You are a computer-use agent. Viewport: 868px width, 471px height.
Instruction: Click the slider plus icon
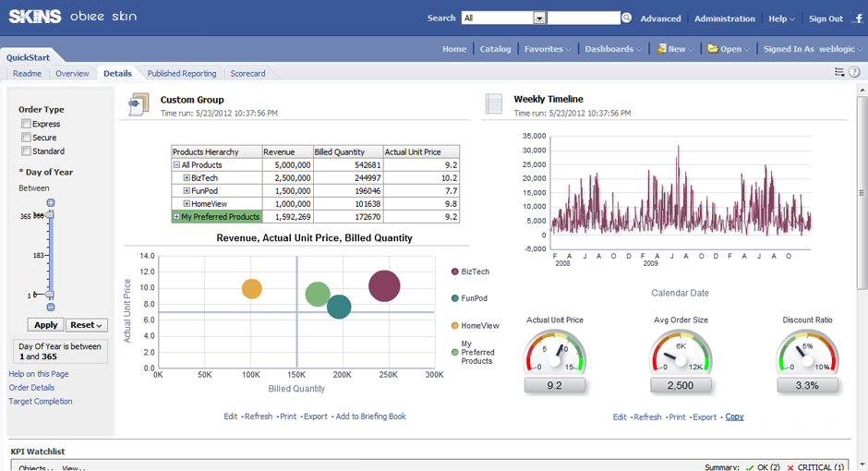point(51,202)
